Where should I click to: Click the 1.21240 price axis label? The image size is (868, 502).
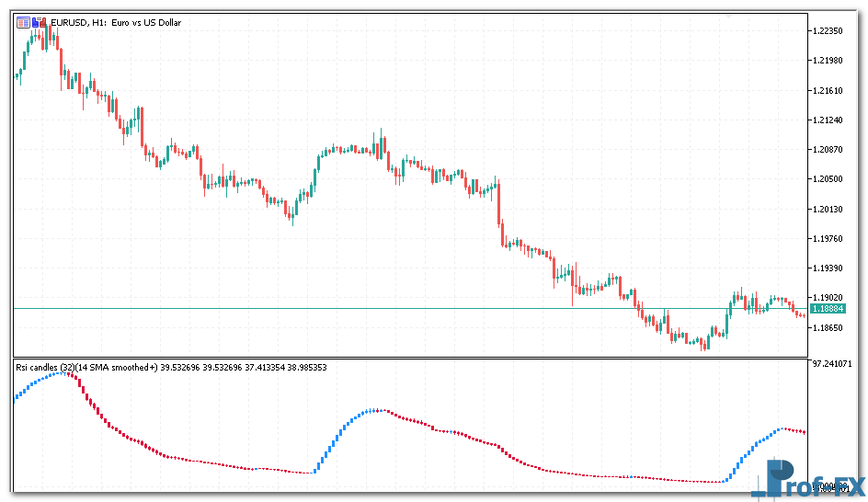click(828, 120)
